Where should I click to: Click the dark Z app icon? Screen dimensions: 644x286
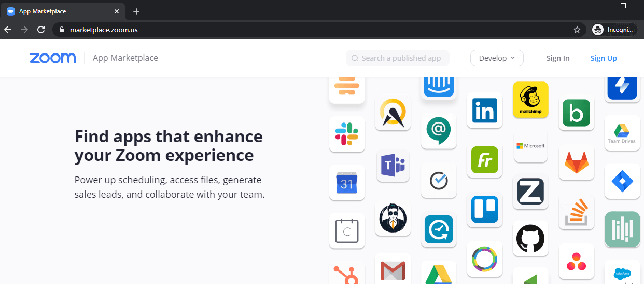click(x=530, y=192)
